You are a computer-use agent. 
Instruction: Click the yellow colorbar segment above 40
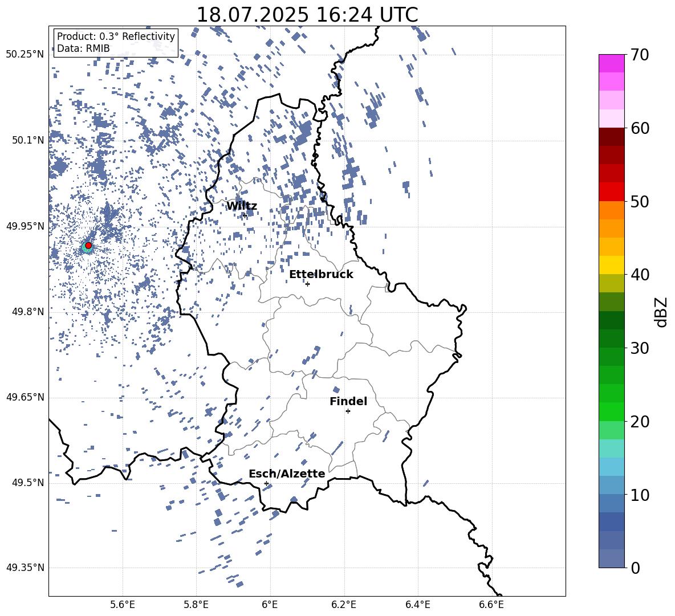(x=612, y=265)
